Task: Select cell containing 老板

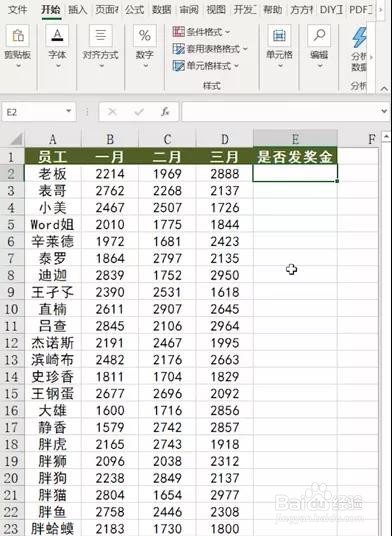Action: [52, 174]
